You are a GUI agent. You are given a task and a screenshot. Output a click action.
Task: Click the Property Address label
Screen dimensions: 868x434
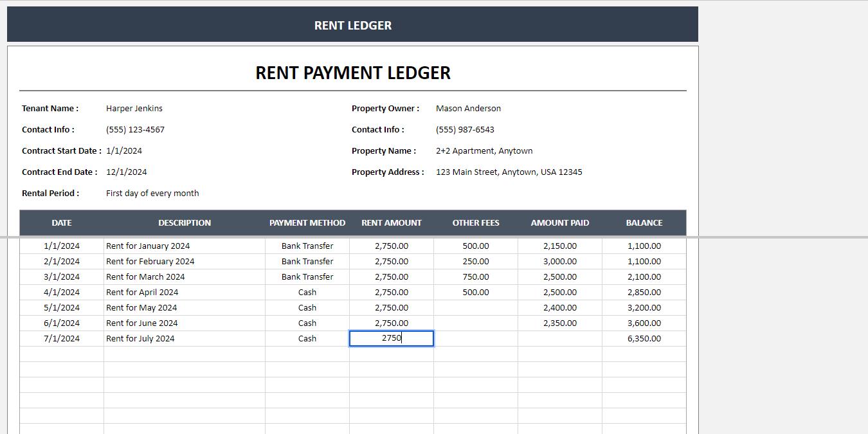(x=388, y=172)
